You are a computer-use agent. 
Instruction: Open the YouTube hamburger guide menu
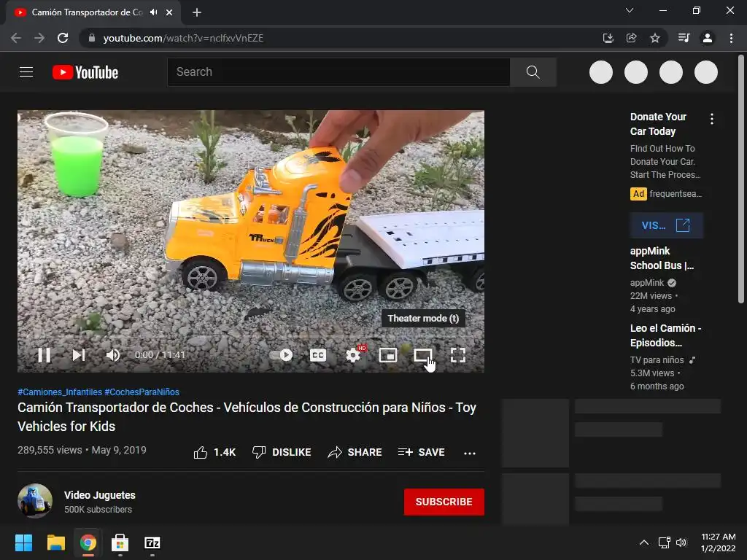click(x=26, y=72)
